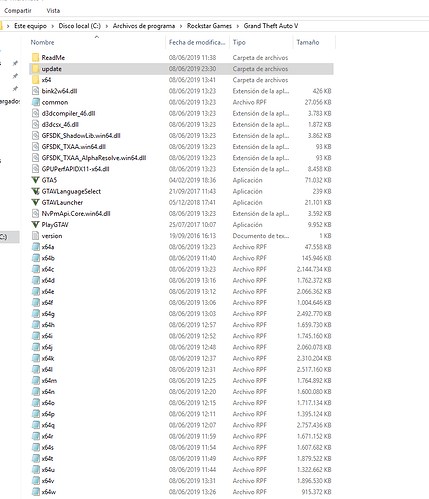Expand chevron after Este equipo breadcrumb
The height and width of the screenshot is (499, 429).
coord(53,26)
